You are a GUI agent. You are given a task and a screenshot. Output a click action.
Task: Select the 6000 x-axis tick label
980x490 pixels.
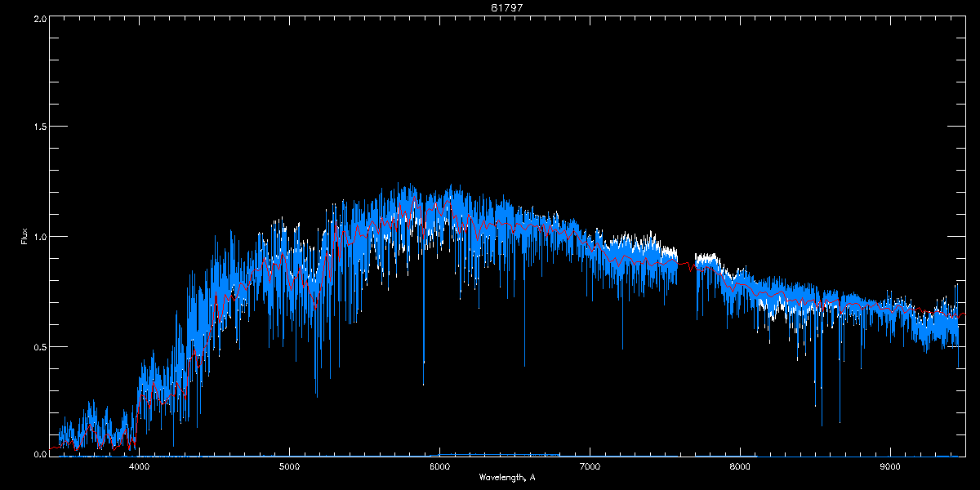pyautogui.click(x=440, y=467)
